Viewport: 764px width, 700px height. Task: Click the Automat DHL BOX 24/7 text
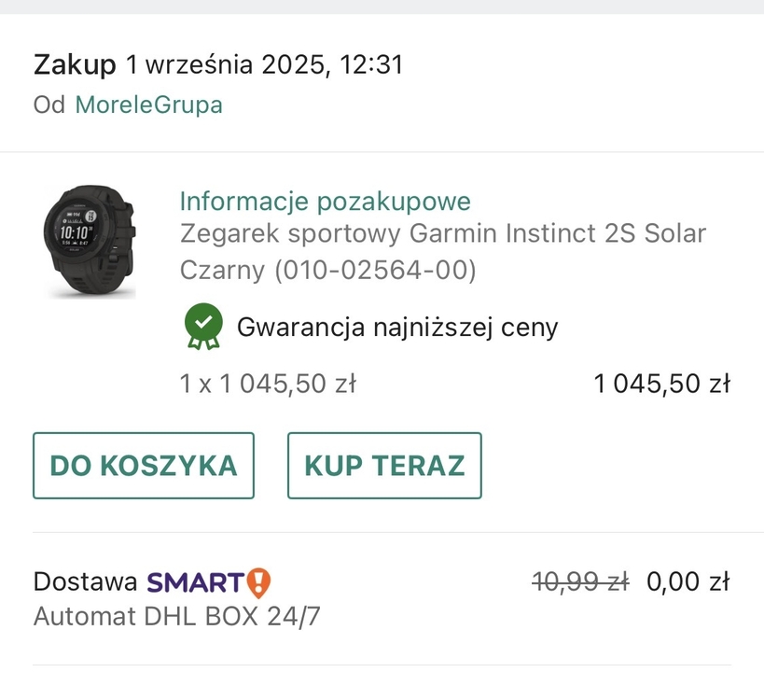(x=177, y=617)
